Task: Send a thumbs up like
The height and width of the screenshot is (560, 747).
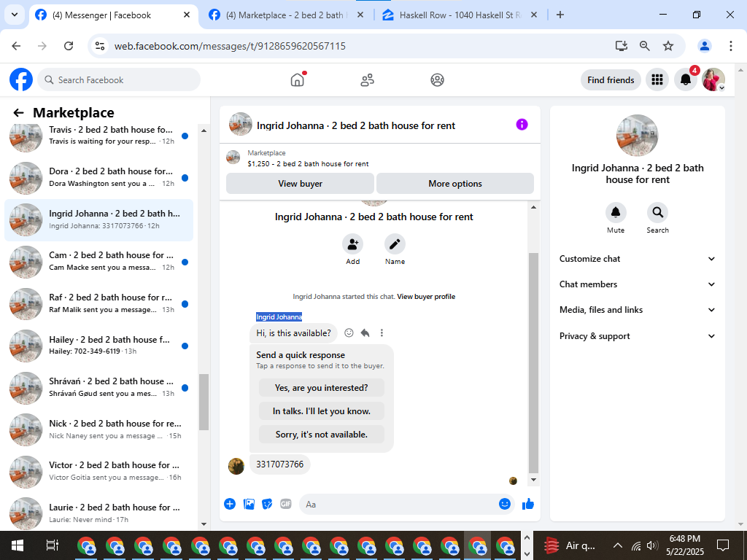Action: pyautogui.click(x=528, y=504)
